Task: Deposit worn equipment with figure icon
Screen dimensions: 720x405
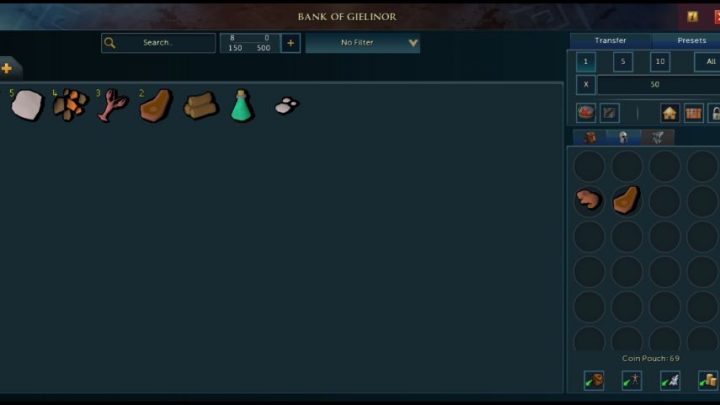Action: coord(632,381)
